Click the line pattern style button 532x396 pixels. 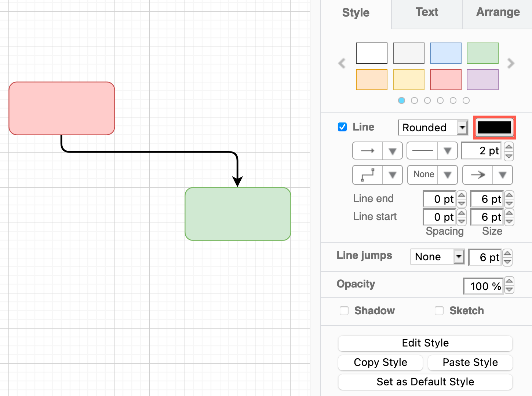click(x=423, y=151)
